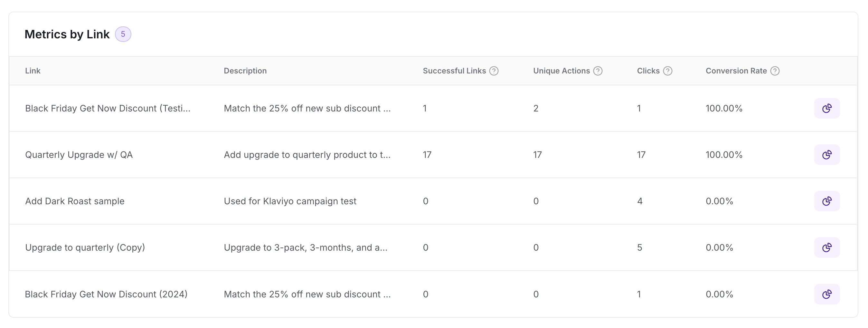Select the Add Dark Roast sample link name

click(x=75, y=201)
